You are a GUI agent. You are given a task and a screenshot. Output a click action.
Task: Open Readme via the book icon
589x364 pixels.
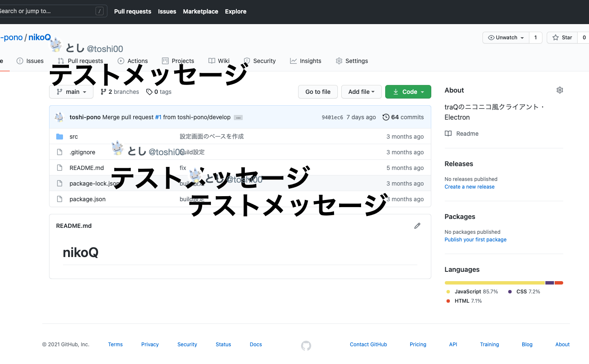point(448,133)
